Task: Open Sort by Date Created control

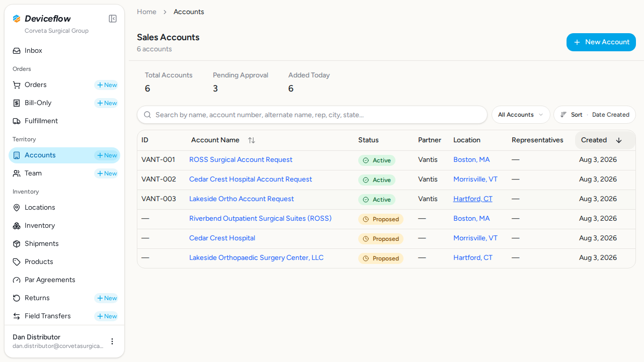Action: click(x=595, y=115)
